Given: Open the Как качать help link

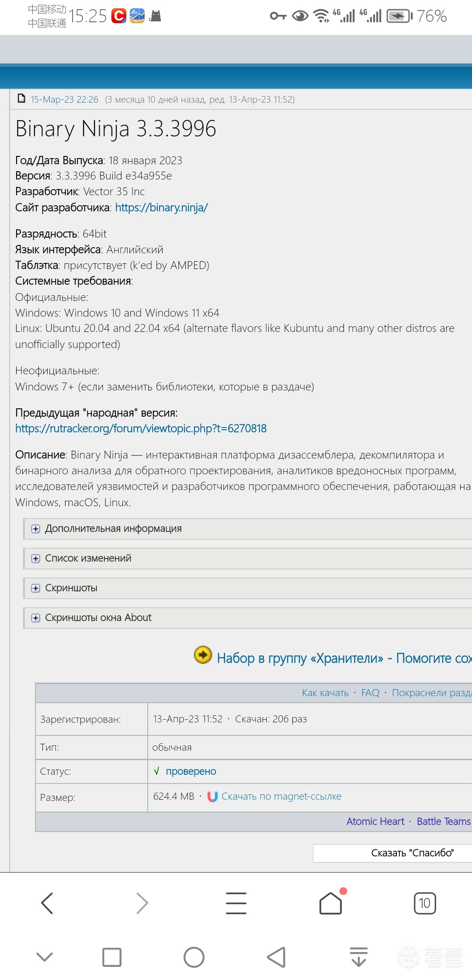Looking at the screenshot, I should tap(325, 693).
